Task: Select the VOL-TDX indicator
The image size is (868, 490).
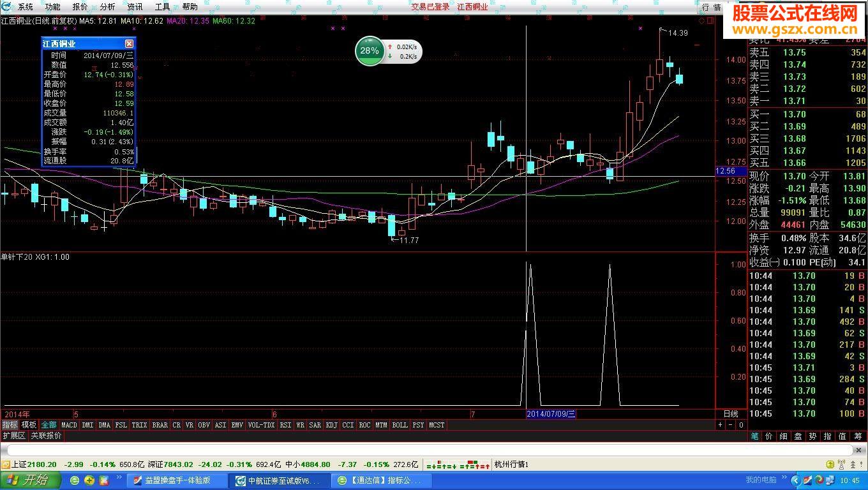Action: coord(261,424)
